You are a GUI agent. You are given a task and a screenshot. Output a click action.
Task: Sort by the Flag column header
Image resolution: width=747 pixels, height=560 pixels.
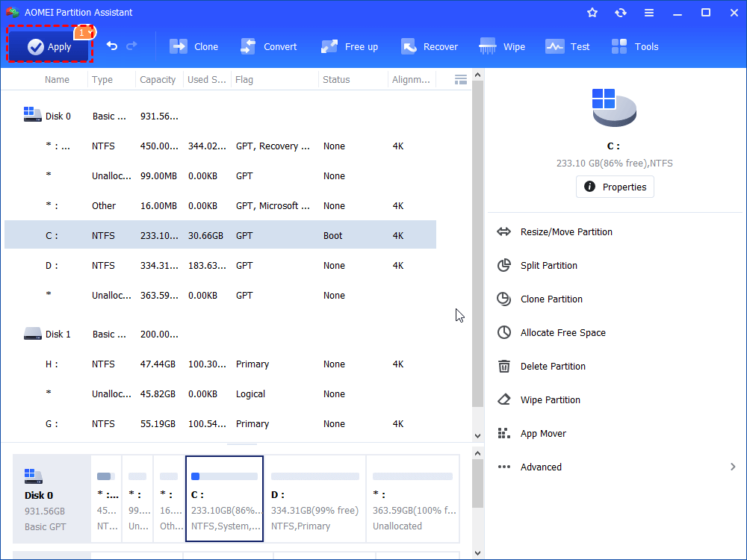(x=244, y=80)
